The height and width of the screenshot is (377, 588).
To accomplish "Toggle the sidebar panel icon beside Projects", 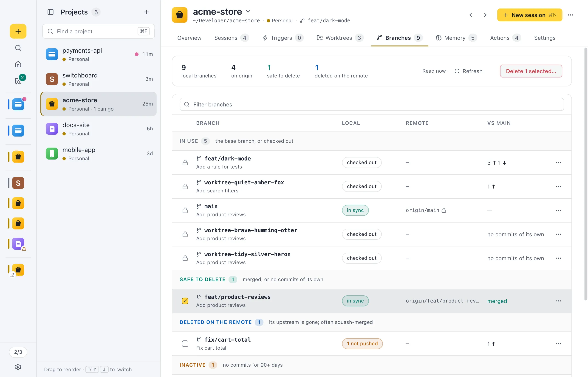I will coord(50,12).
